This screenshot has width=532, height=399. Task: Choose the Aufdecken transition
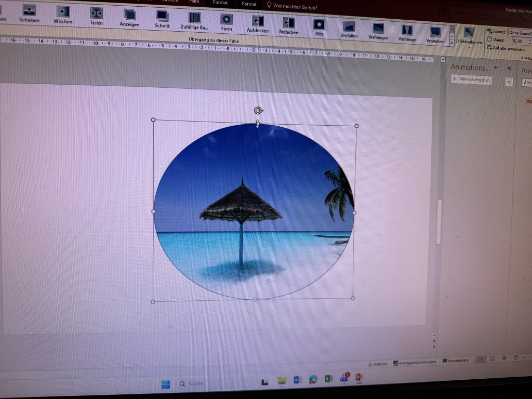257,23
